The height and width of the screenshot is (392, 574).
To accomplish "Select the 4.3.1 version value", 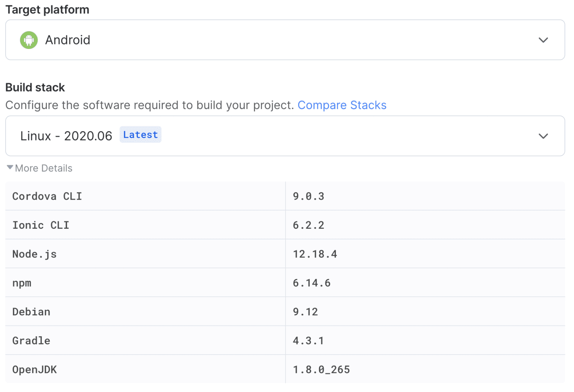I will pyautogui.click(x=308, y=340).
